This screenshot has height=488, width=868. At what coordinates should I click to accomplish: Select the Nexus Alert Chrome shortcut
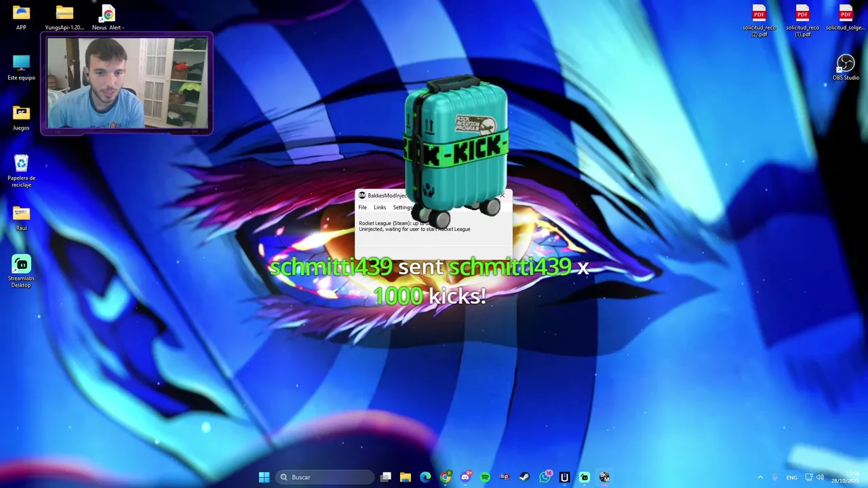pyautogui.click(x=108, y=18)
